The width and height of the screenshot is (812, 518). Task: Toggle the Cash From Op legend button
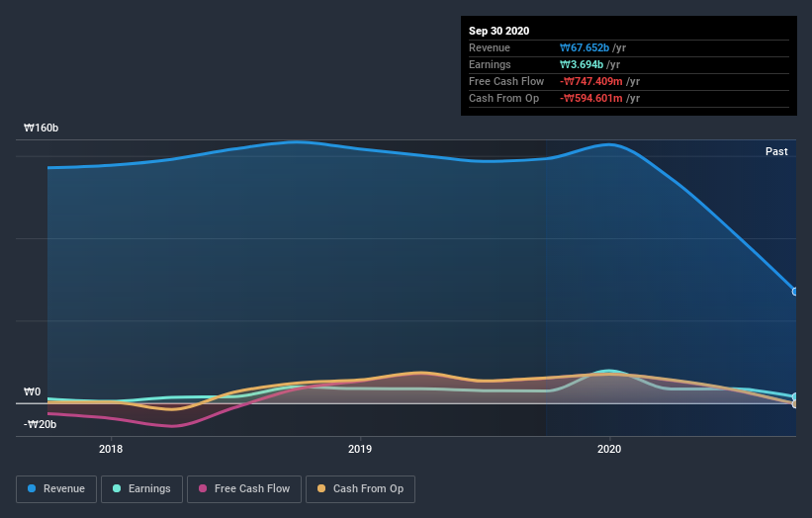(360, 489)
